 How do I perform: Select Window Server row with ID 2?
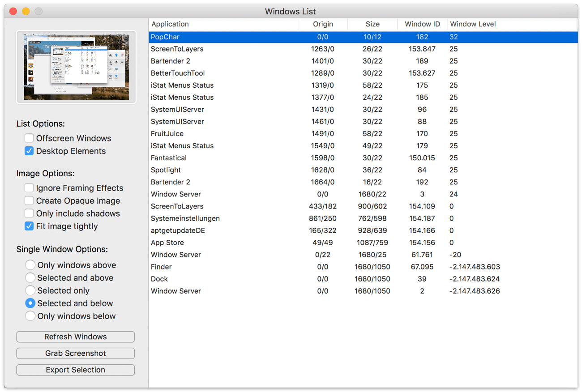(363, 290)
